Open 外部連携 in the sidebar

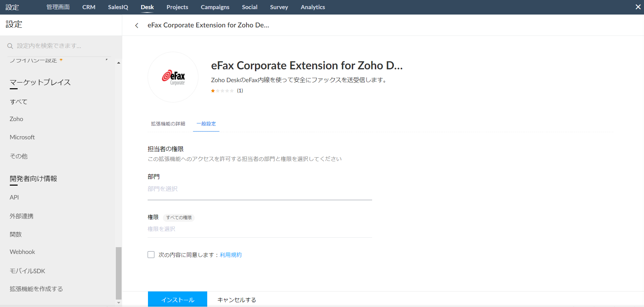coord(22,216)
